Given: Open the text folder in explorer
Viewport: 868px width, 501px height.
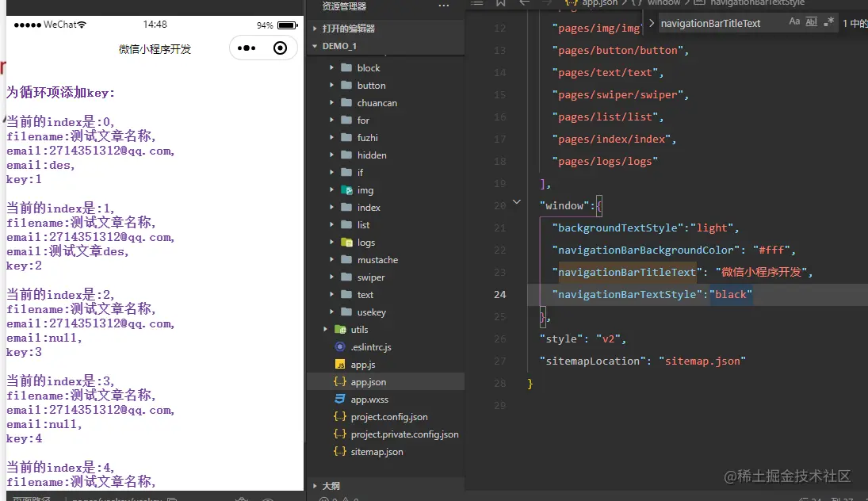Looking at the screenshot, I should pyautogui.click(x=365, y=295).
